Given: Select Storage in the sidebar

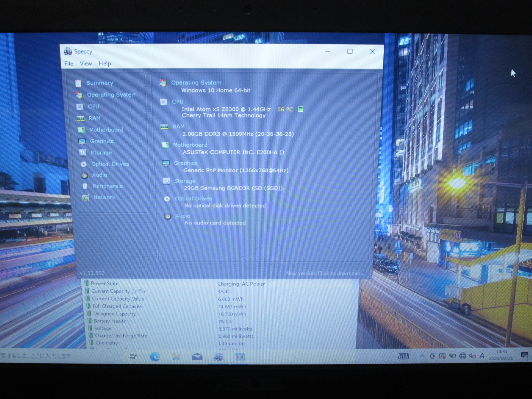Looking at the screenshot, I should pyautogui.click(x=101, y=153).
